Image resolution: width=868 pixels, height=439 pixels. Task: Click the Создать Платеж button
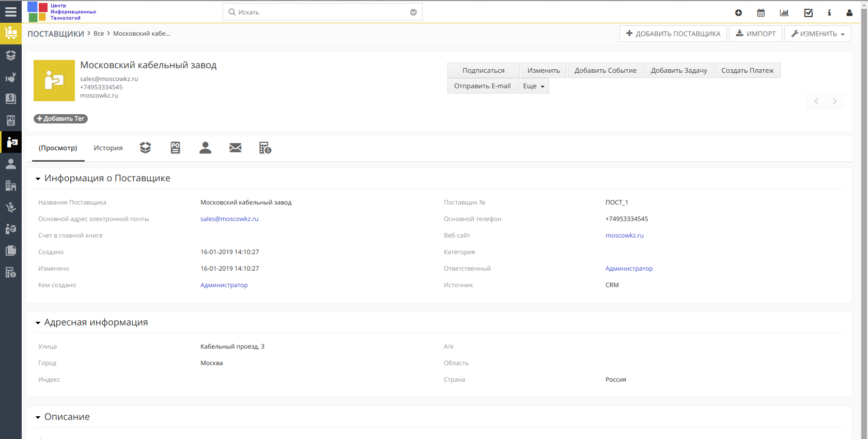(748, 70)
